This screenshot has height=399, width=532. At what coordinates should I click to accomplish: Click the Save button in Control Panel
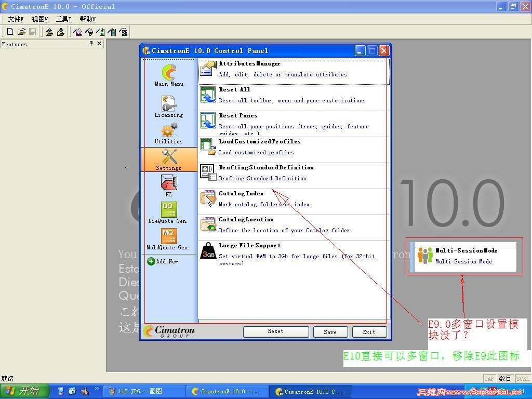pyautogui.click(x=330, y=331)
